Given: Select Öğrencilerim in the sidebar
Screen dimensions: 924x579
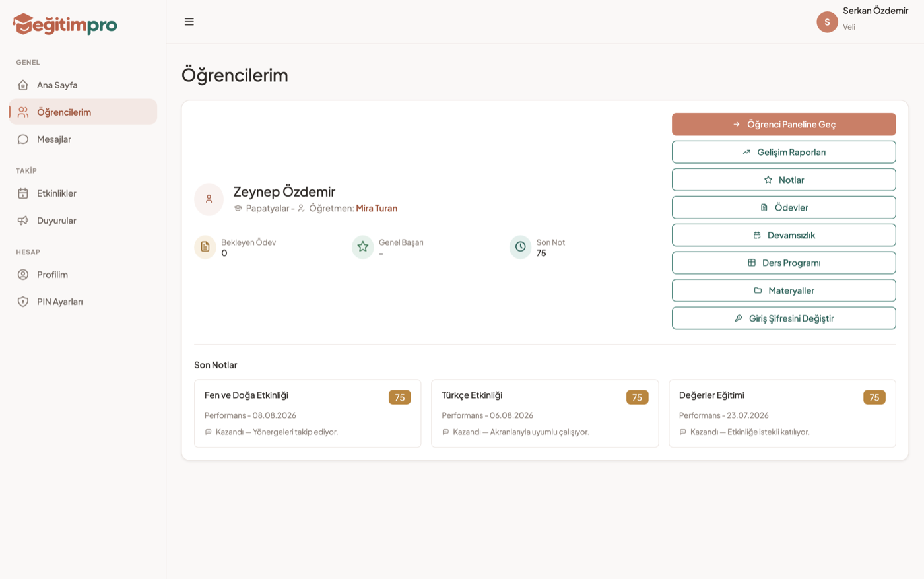Looking at the screenshot, I should pos(83,112).
